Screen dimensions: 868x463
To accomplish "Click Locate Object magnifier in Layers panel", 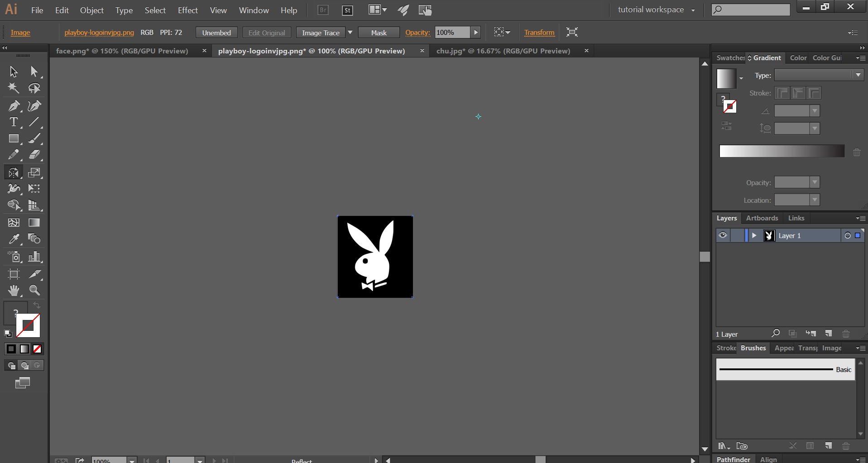I will (776, 334).
